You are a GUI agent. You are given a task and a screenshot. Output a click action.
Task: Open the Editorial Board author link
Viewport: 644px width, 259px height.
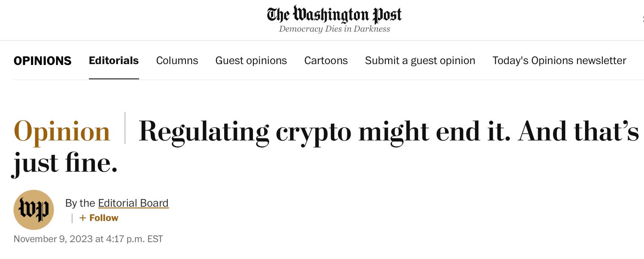[x=133, y=203]
